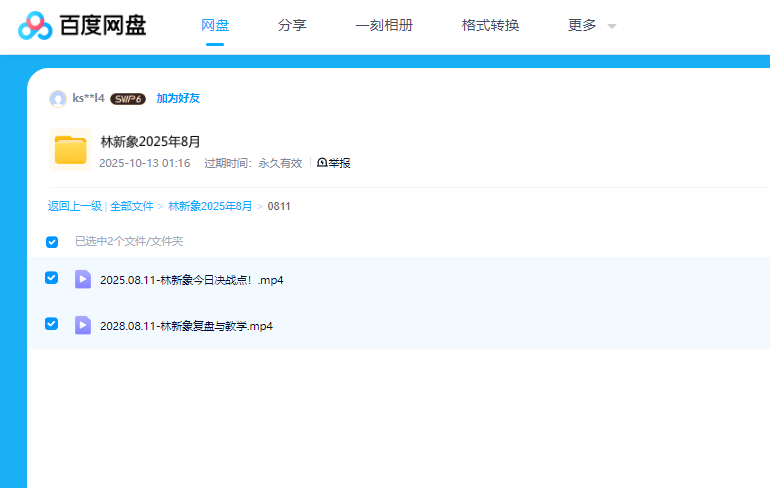
Task: Click the 举报 report icon
Action: (322, 163)
